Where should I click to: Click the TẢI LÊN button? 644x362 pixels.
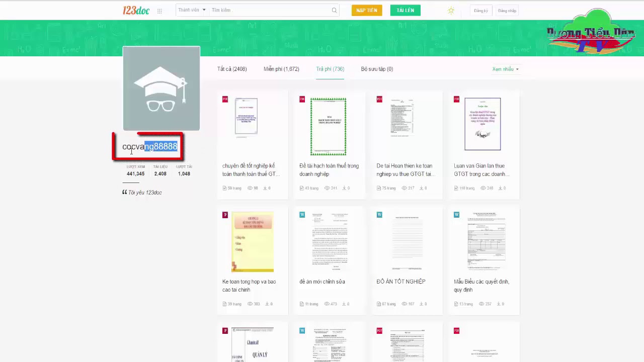[x=405, y=10]
